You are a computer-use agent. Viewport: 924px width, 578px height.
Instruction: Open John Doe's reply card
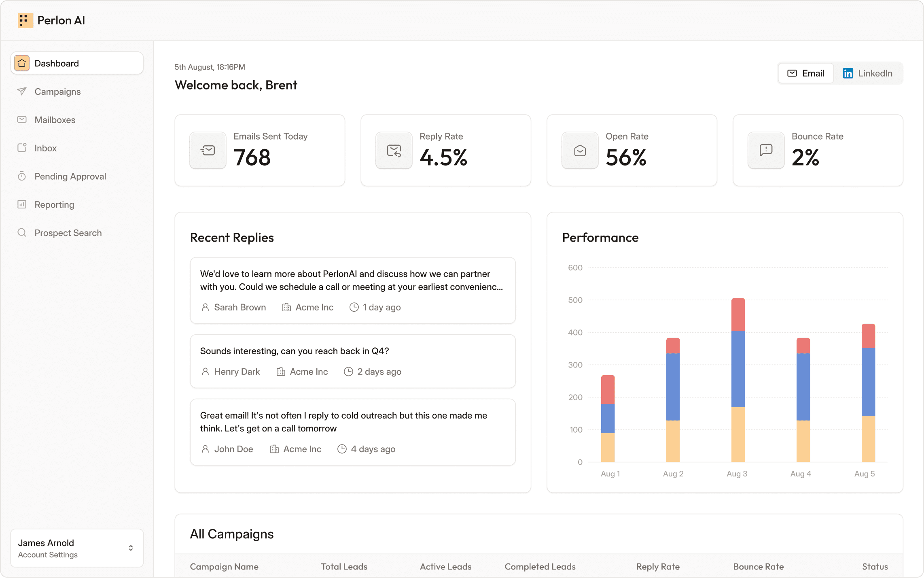[352, 432]
